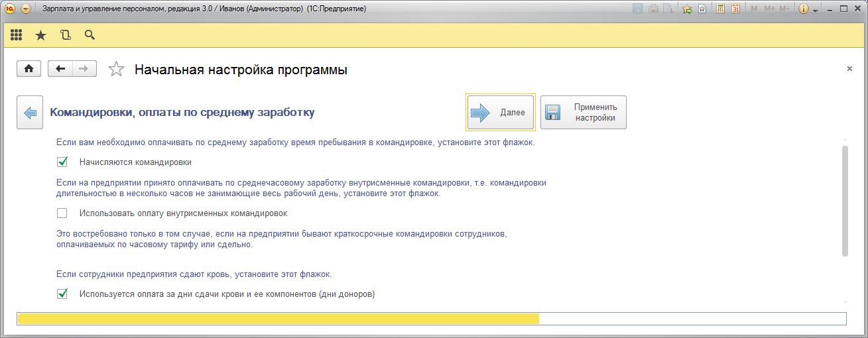Screen dimensions: 868x338
Task: Open the calculator icon in the title bar
Action: 719,9
